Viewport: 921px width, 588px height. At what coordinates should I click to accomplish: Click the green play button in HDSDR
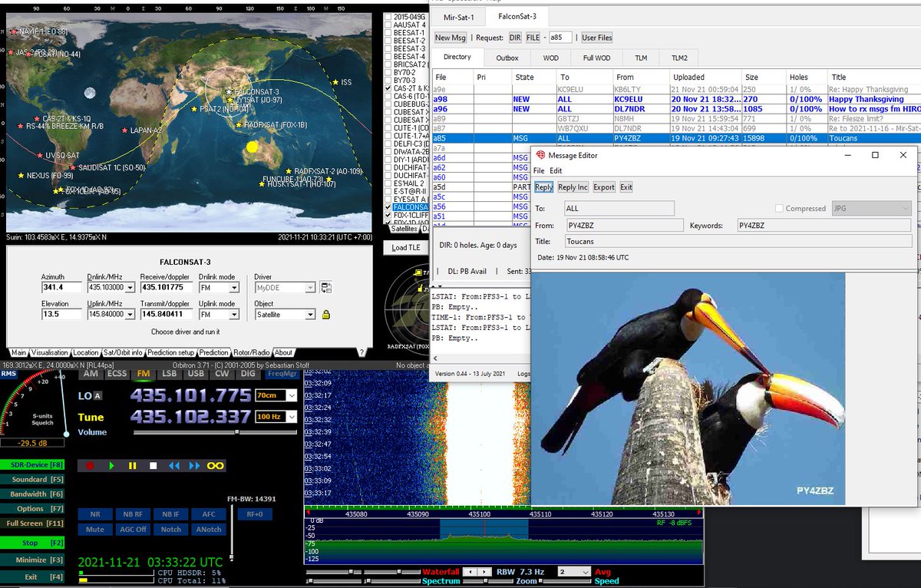pos(111,466)
